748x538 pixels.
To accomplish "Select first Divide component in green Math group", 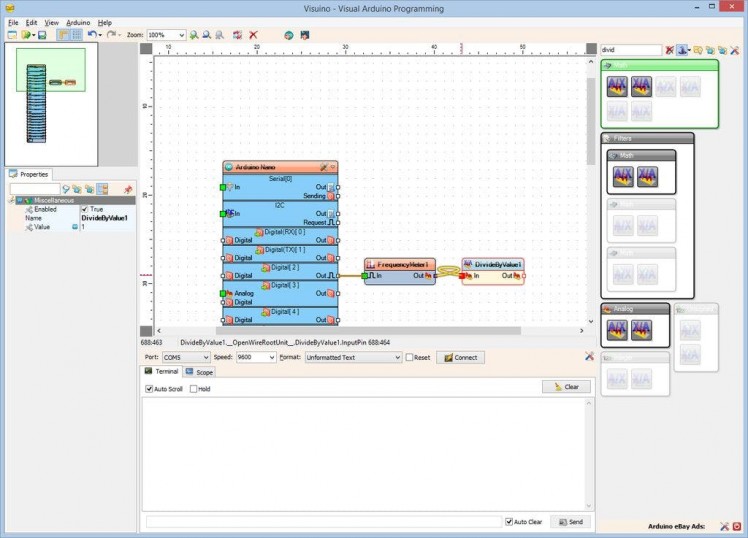I will click(617, 87).
